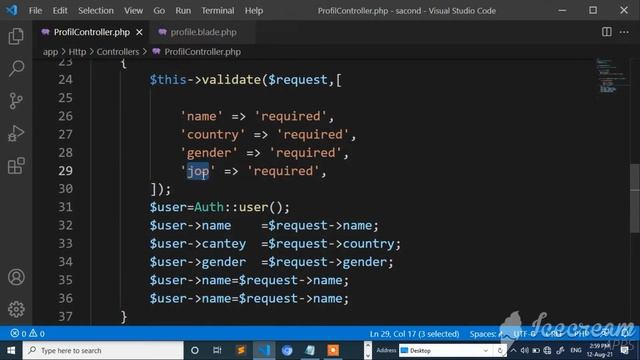Viewport: 640px width, 360px height.
Task: Click the 'app' breadcrumb segment
Action: (x=50, y=52)
